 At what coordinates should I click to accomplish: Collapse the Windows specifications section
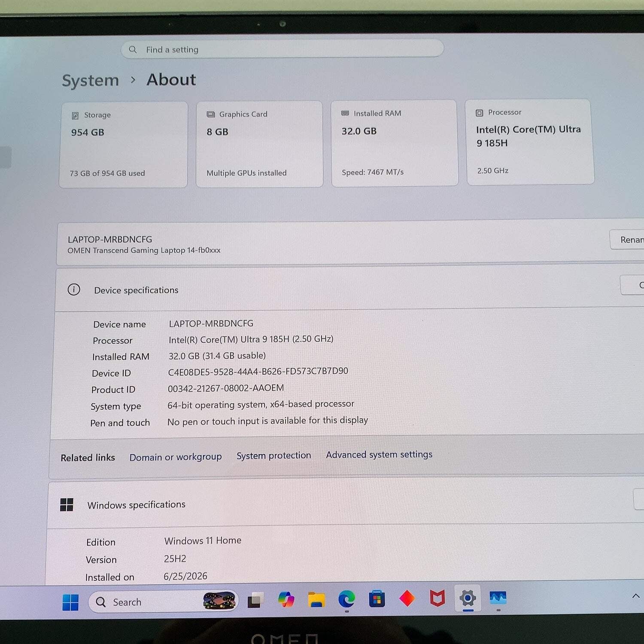[x=346, y=503]
